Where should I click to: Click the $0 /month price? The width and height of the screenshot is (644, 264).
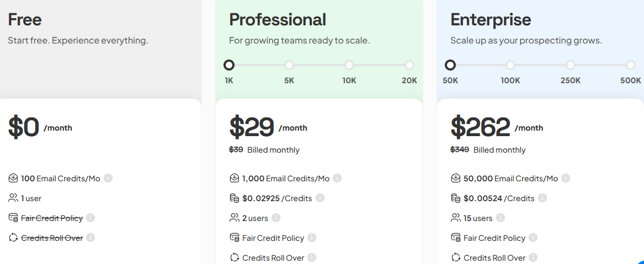pyautogui.click(x=40, y=127)
